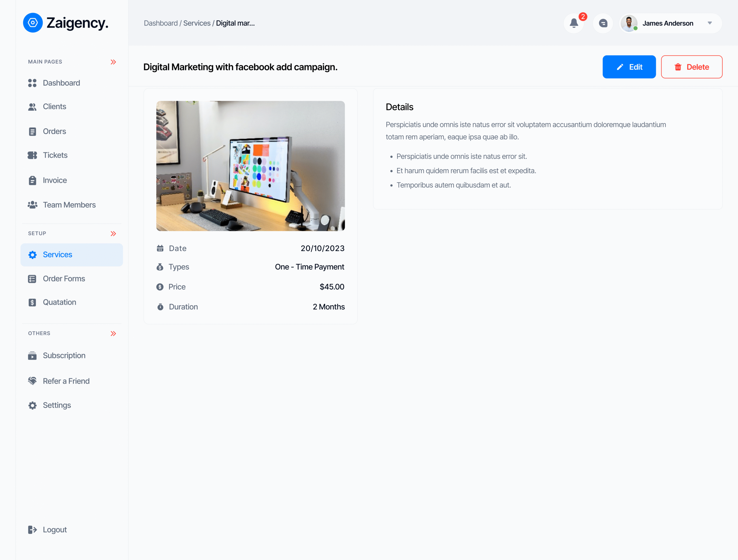Click the Invoice sidebar icon

pos(32,180)
